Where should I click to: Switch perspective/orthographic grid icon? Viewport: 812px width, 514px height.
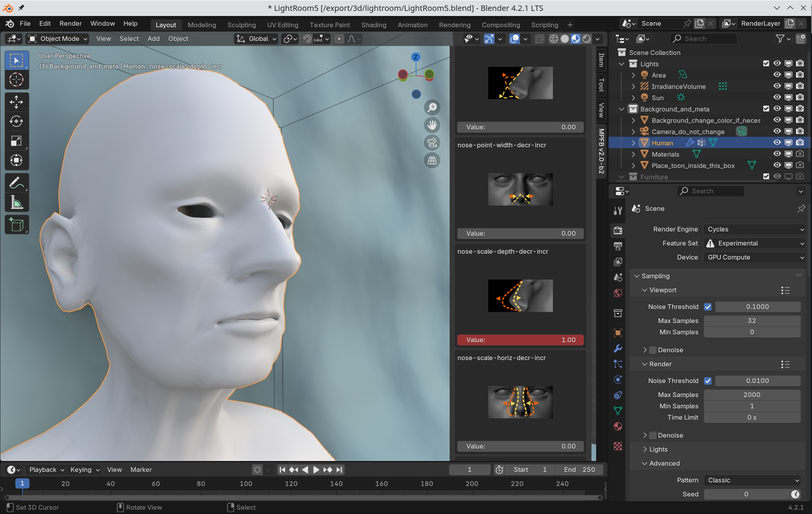click(x=432, y=161)
